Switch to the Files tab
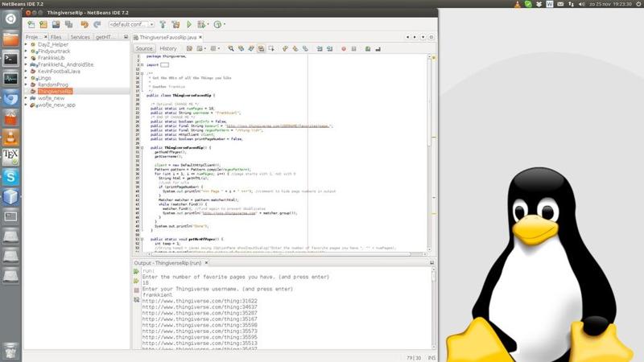Viewport: 644px width, 362px height. (56, 37)
